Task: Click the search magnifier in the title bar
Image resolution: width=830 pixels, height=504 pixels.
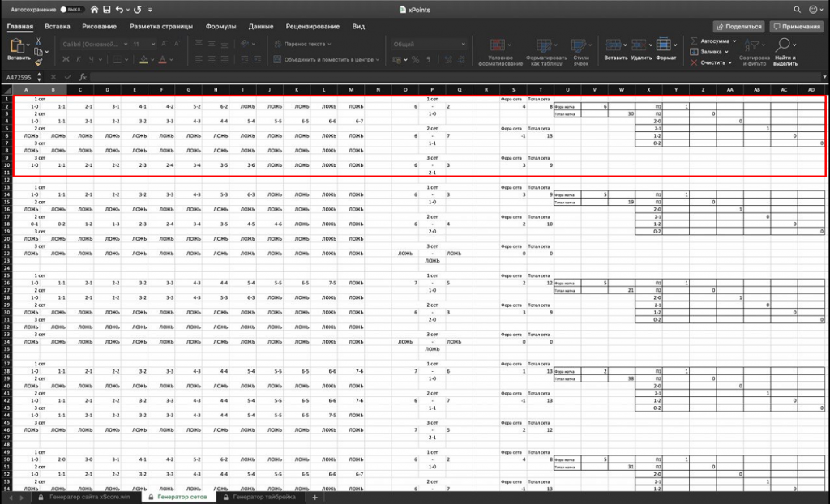Action: [798, 10]
